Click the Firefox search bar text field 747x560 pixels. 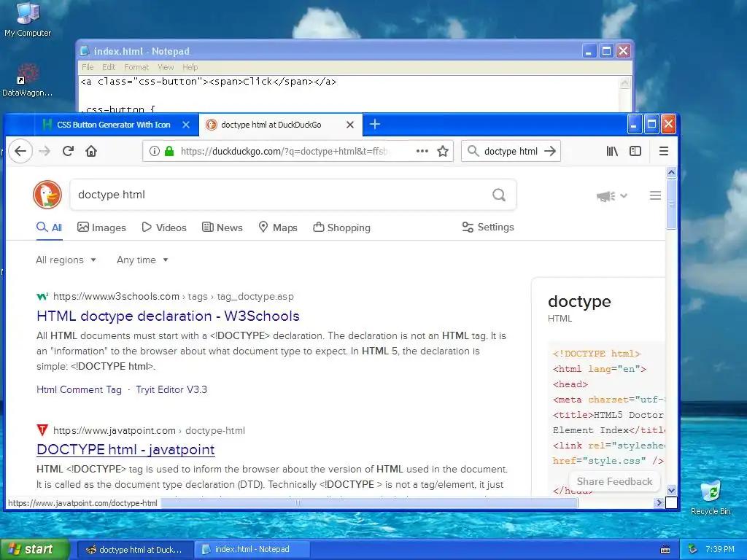click(511, 152)
